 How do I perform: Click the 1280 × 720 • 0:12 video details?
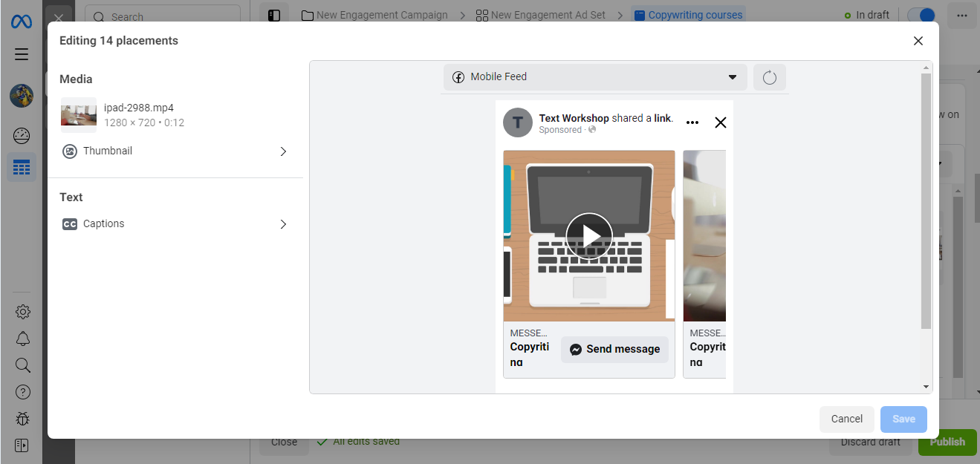144,122
